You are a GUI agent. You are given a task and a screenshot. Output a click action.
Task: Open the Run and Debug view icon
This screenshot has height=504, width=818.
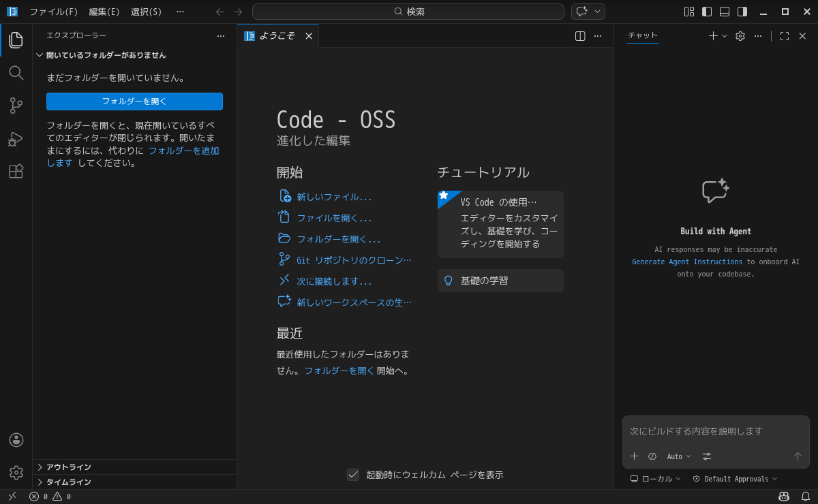click(16, 139)
